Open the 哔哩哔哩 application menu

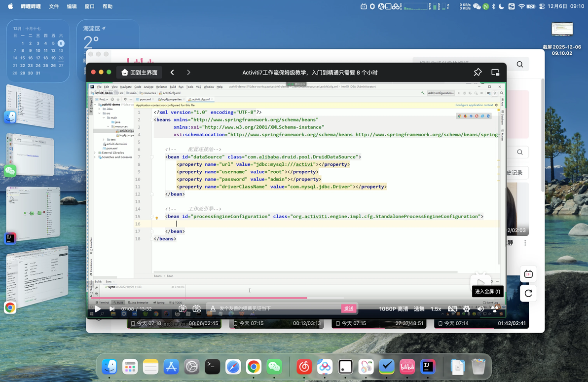point(31,6)
